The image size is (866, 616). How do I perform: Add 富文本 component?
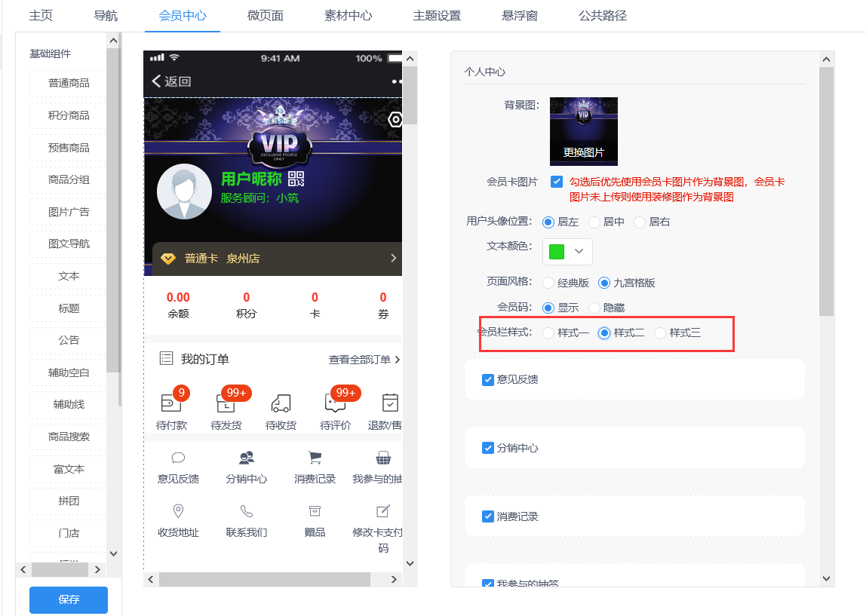click(x=69, y=469)
